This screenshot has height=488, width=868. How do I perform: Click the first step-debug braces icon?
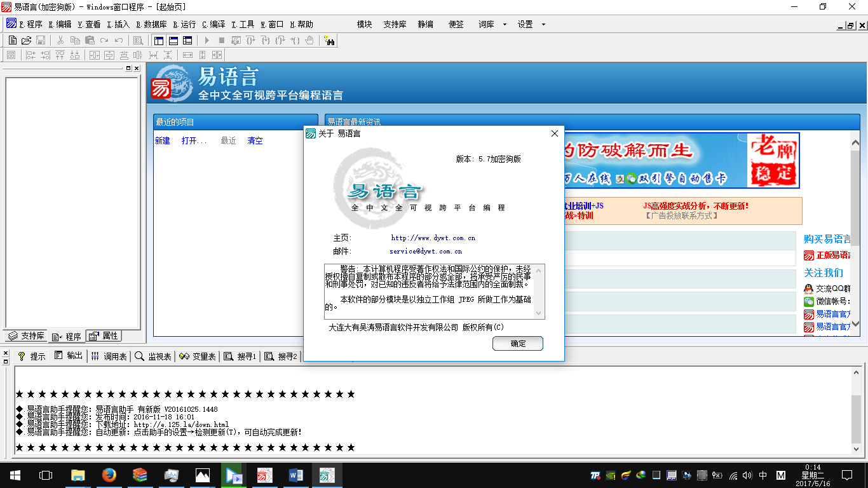tap(250, 40)
